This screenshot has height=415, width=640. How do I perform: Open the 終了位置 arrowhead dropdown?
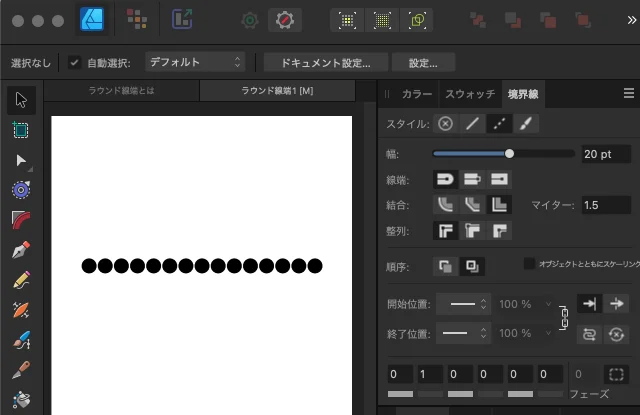coord(467,333)
